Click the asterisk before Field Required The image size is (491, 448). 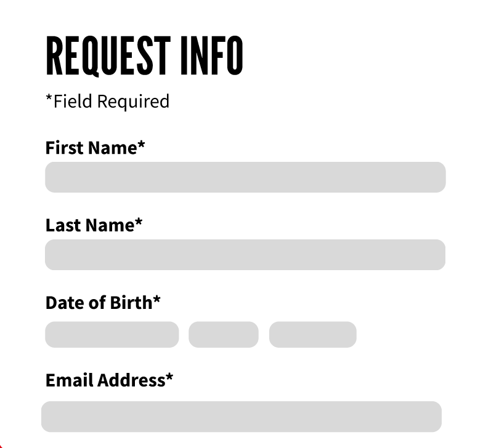coord(49,98)
